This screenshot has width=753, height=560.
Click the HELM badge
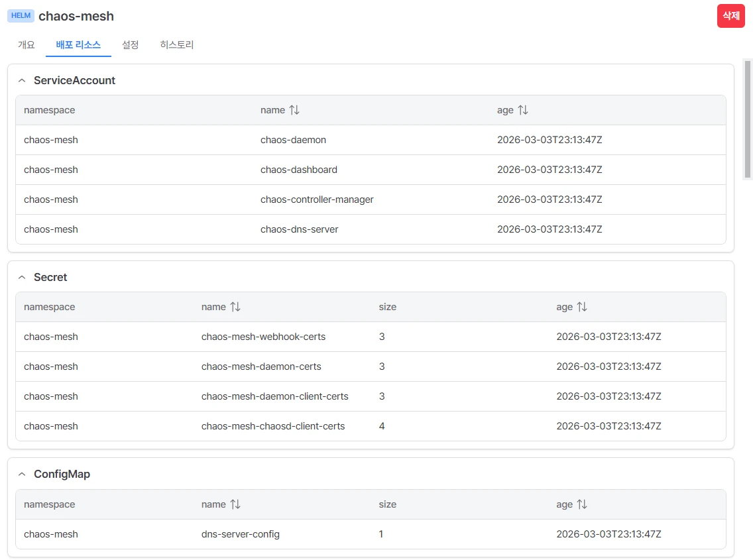[21, 15]
